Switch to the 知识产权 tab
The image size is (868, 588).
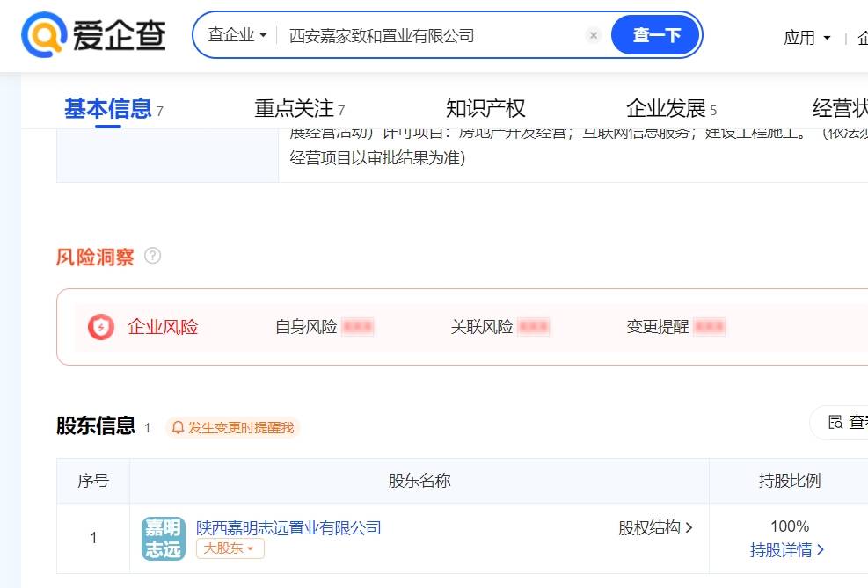485,108
